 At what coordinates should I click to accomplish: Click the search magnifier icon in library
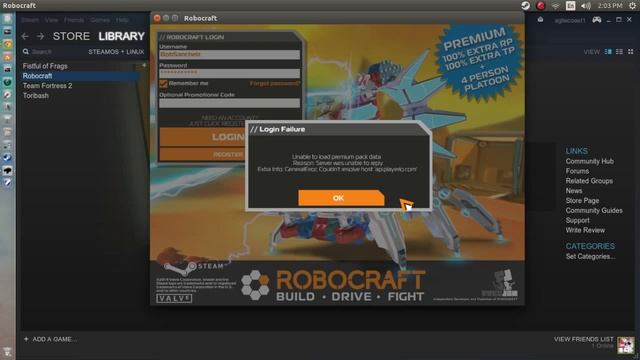point(26,52)
